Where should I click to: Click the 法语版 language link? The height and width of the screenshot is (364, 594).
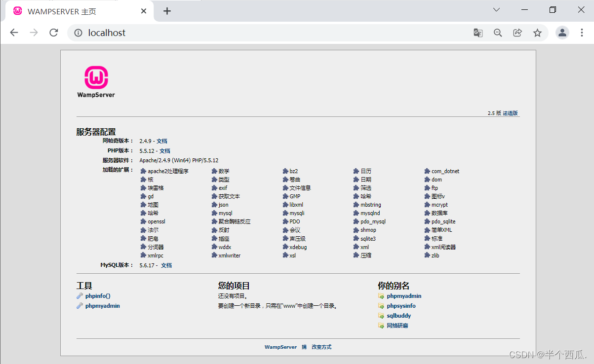(511, 113)
